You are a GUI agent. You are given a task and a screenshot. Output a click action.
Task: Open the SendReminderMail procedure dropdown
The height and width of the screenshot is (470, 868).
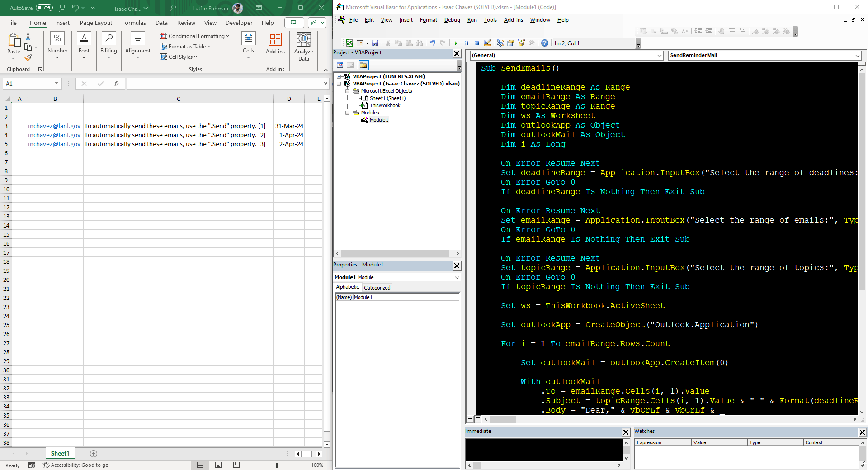point(857,56)
